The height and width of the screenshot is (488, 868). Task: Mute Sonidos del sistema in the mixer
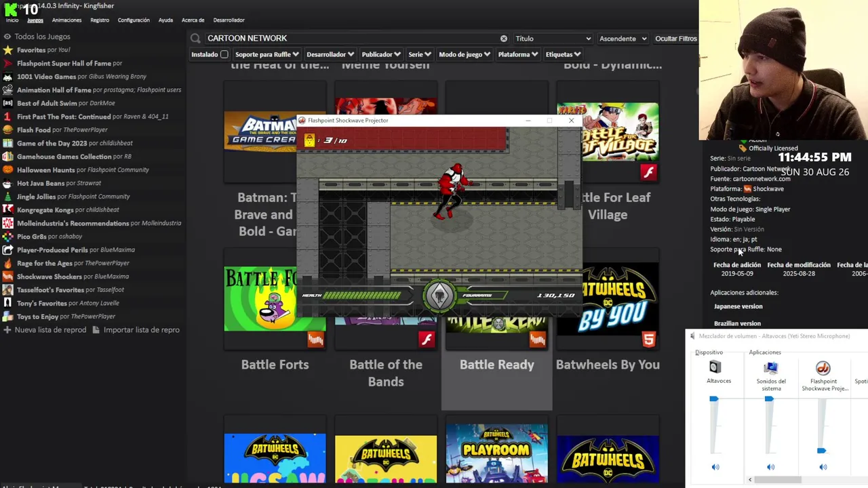770,467
